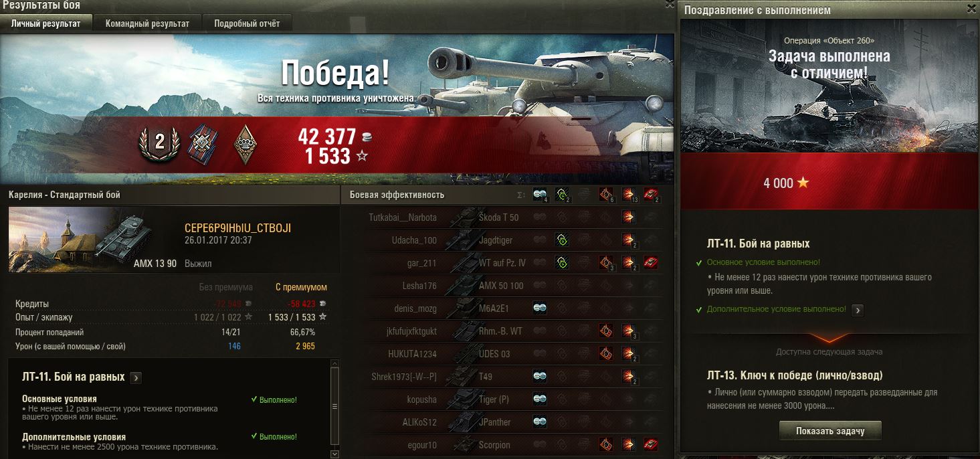
Task: Click the Mastery badge class 2 emblem
Action: 159,141
